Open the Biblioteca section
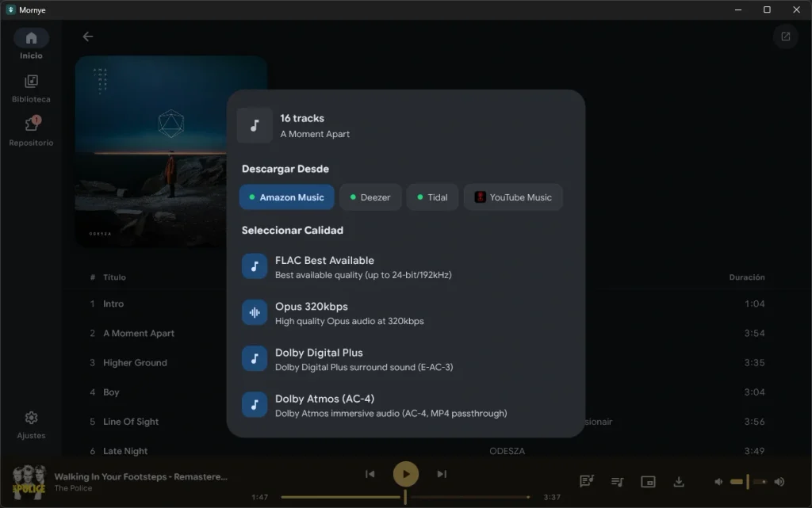The height and width of the screenshot is (508, 812). point(31,89)
